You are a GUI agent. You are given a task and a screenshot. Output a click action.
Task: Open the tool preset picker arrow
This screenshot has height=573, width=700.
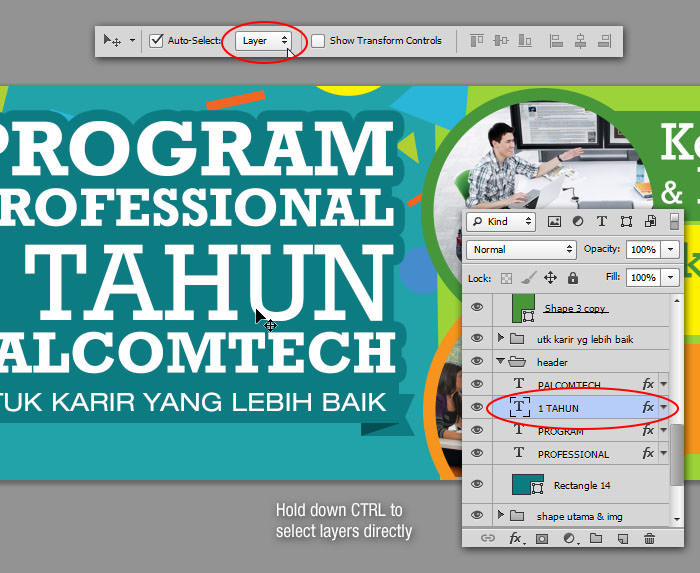(x=132, y=40)
